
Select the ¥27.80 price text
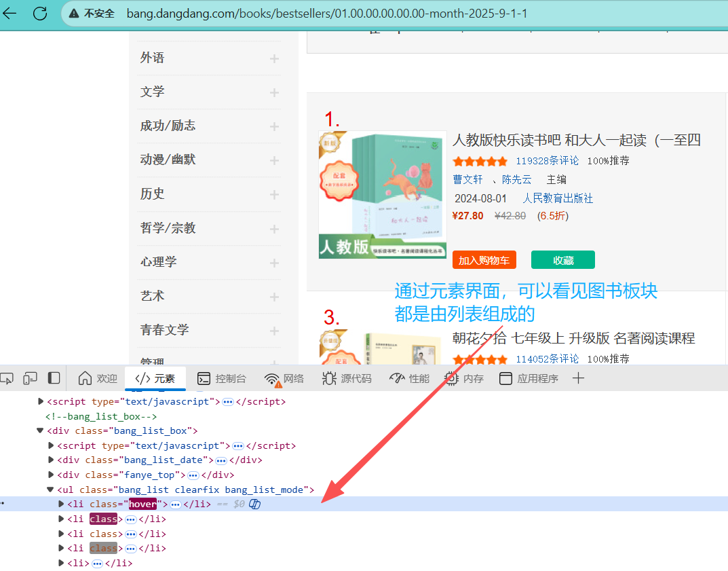467,216
